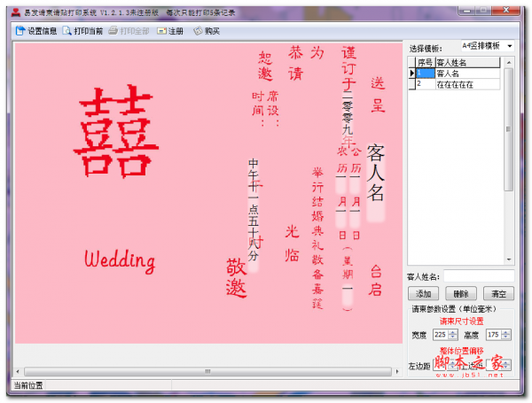
Task: Select cell with sequence number 2
Action: 425,84
